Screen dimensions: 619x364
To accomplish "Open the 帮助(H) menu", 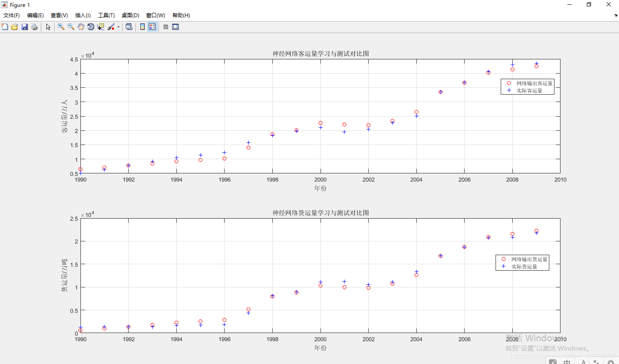I will click(x=181, y=15).
